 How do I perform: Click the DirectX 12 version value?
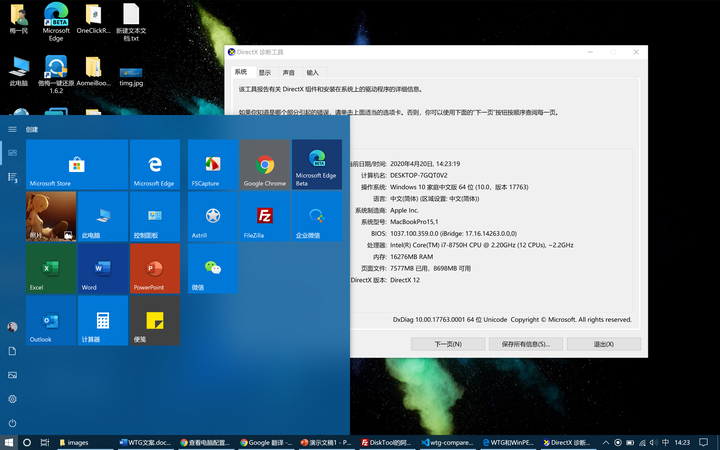[x=405, y=280]
